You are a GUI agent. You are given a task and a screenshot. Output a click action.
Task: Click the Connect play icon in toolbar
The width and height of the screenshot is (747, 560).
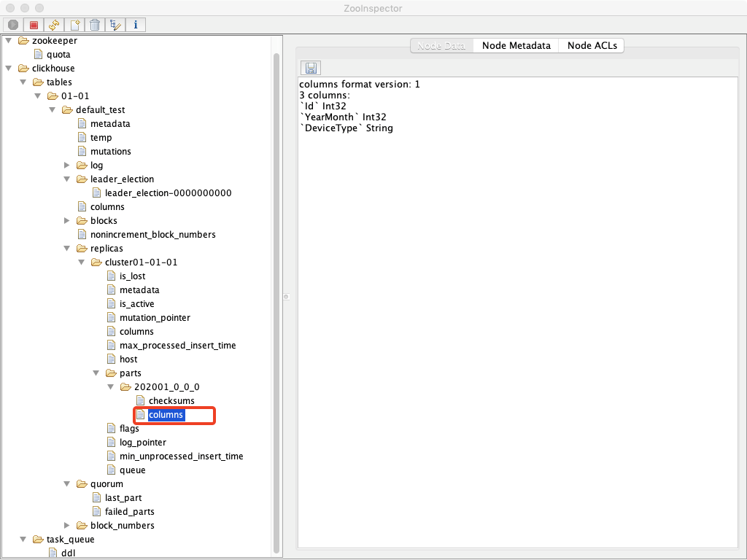(13, 25)
